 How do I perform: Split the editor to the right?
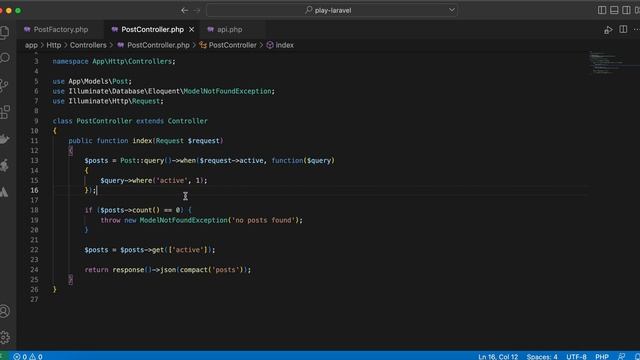click(623, 29)
